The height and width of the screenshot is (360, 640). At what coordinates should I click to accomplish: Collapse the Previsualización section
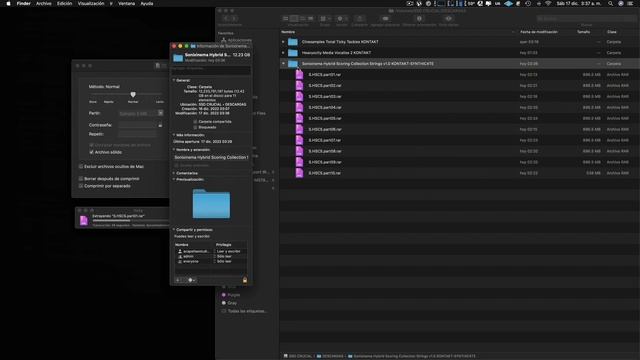click(x=174, y=180)
